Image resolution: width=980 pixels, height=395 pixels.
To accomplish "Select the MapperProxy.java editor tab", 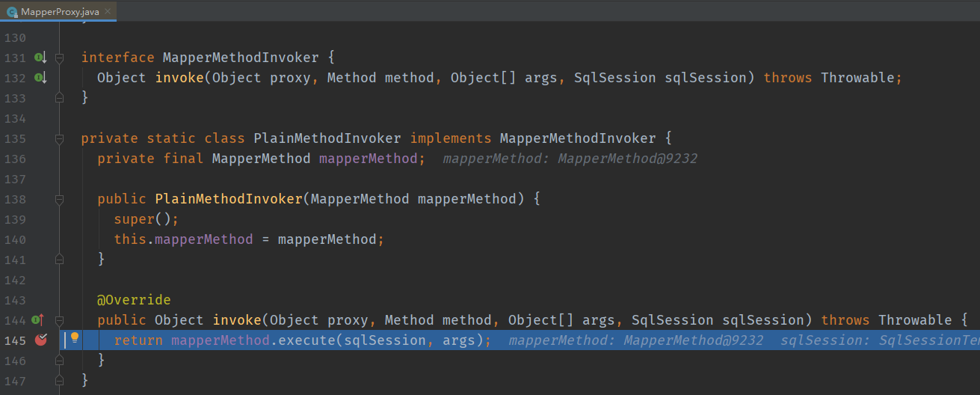I will (x=60, y=12).
